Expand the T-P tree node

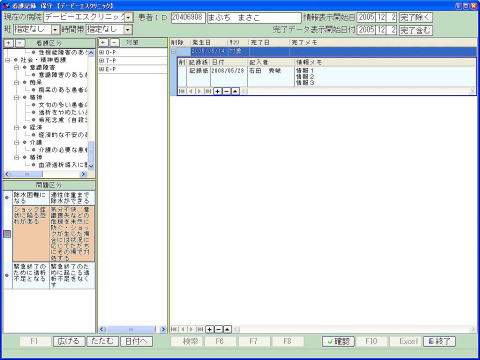[x=101, y=61]
